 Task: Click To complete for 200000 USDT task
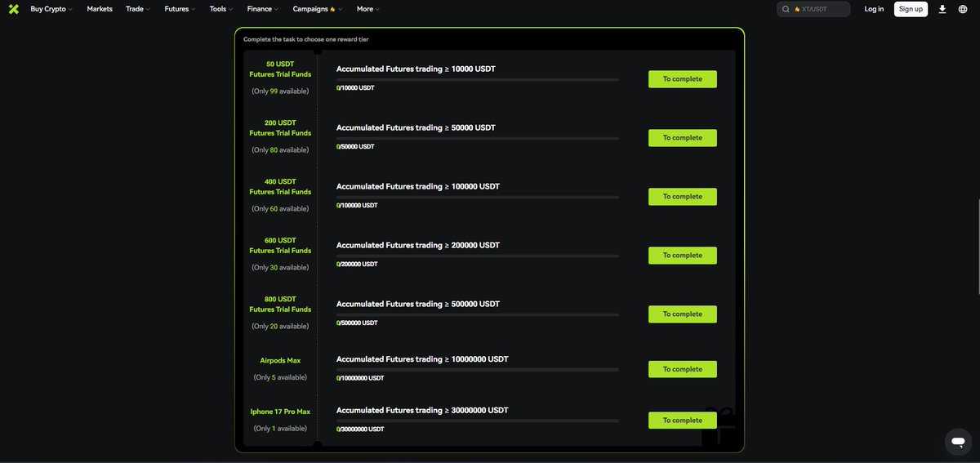683,256
